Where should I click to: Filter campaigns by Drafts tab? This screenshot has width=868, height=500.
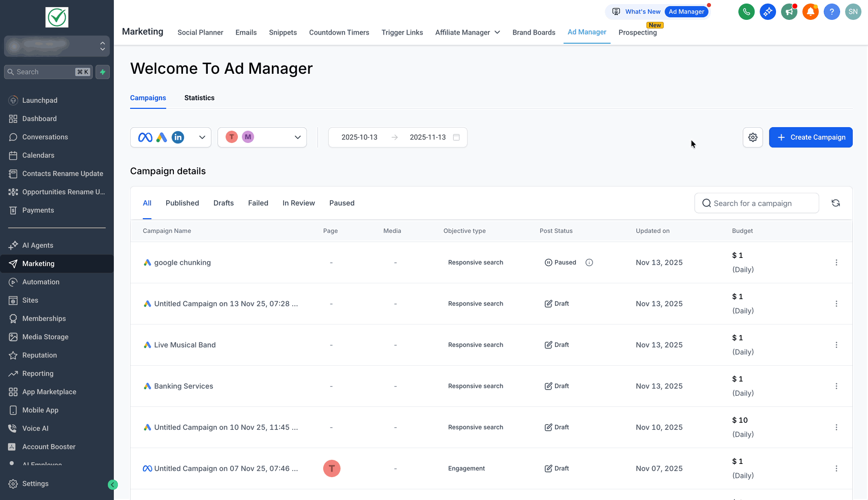tap(224, 203)
